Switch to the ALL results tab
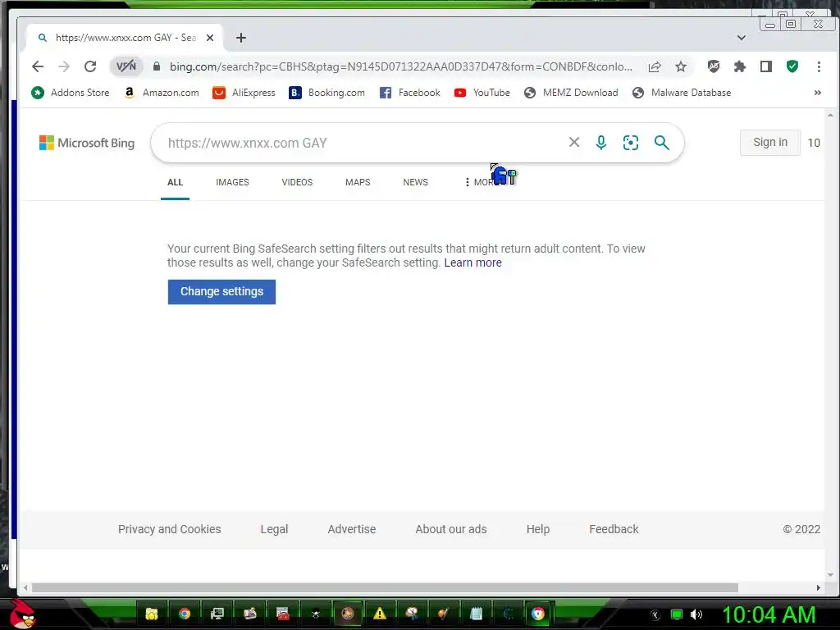Screen dimensions: 840x630 click(176, 182)
